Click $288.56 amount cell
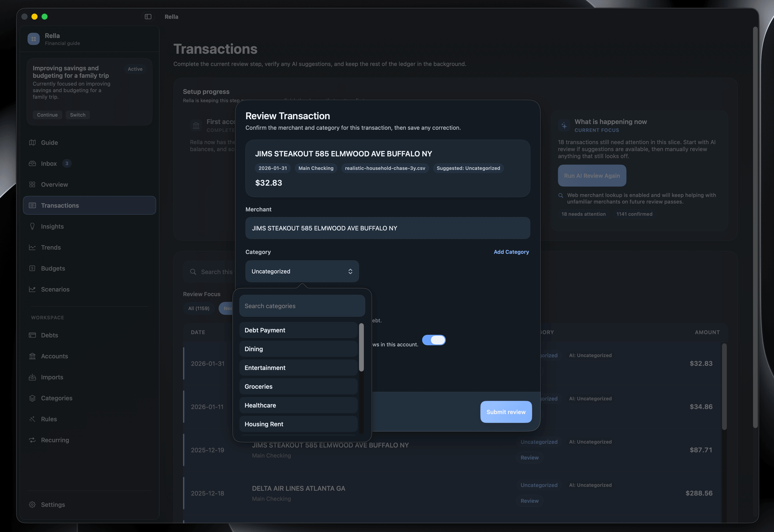 [x=699, y=493]
